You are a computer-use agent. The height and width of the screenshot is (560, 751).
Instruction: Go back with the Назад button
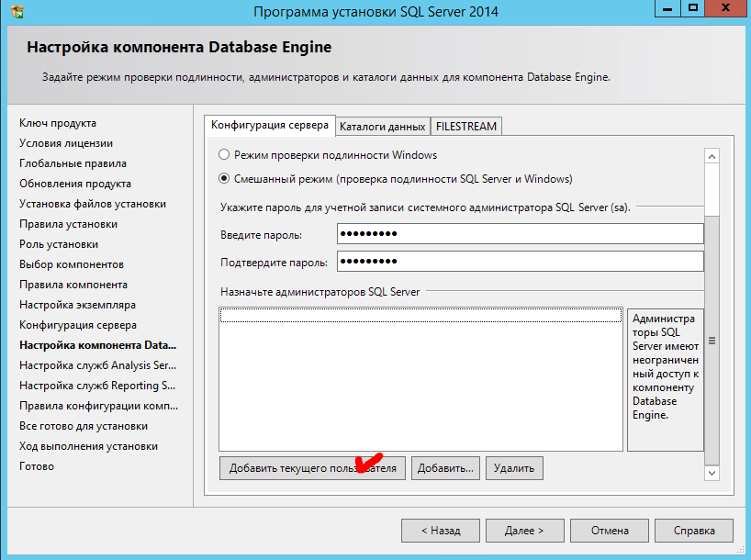point(441,530)
